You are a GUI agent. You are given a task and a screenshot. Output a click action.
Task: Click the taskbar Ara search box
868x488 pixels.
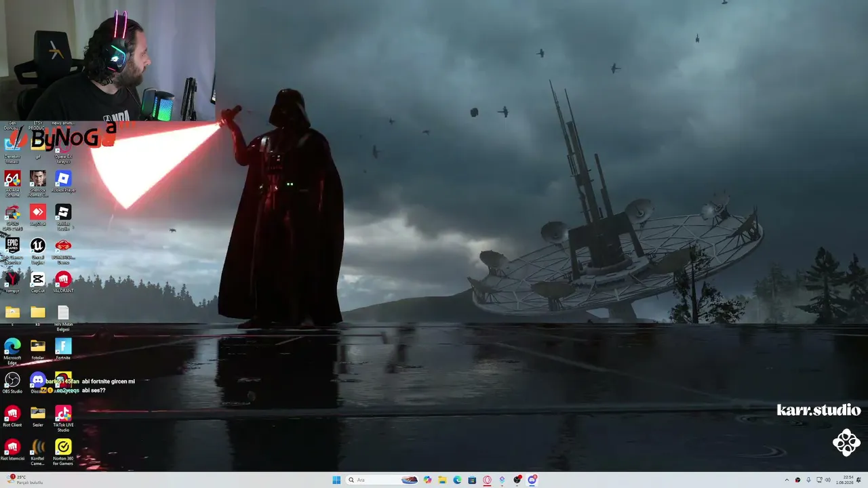click(x=382, y=480)
